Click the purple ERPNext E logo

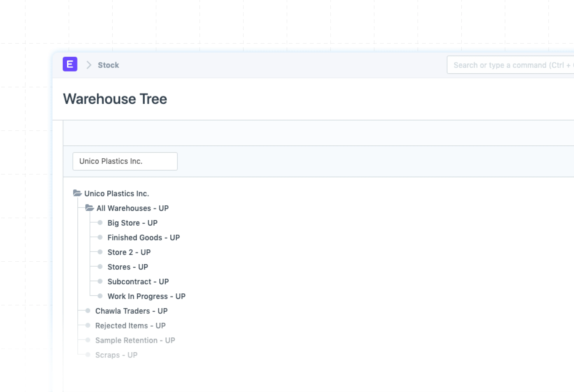point(70,64)
